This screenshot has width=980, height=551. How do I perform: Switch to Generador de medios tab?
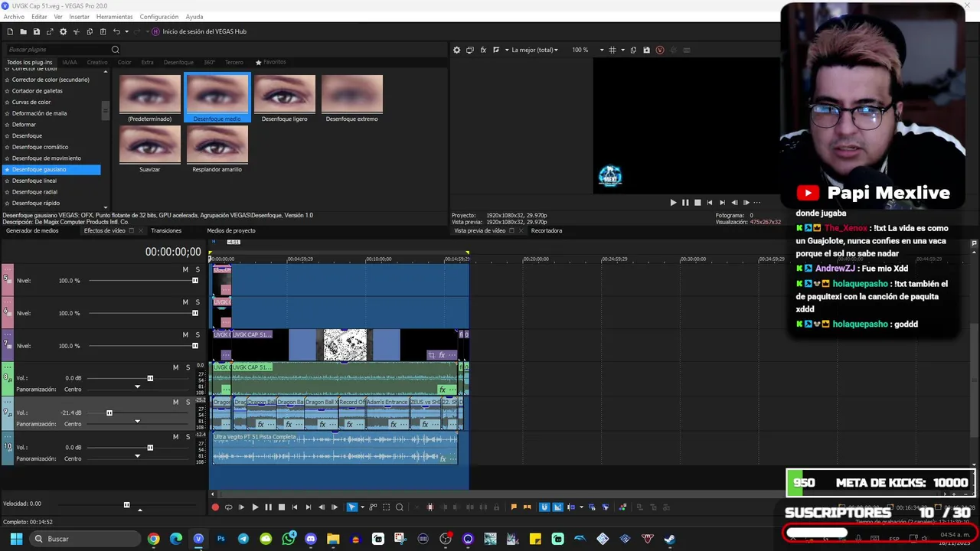point(32,230)
